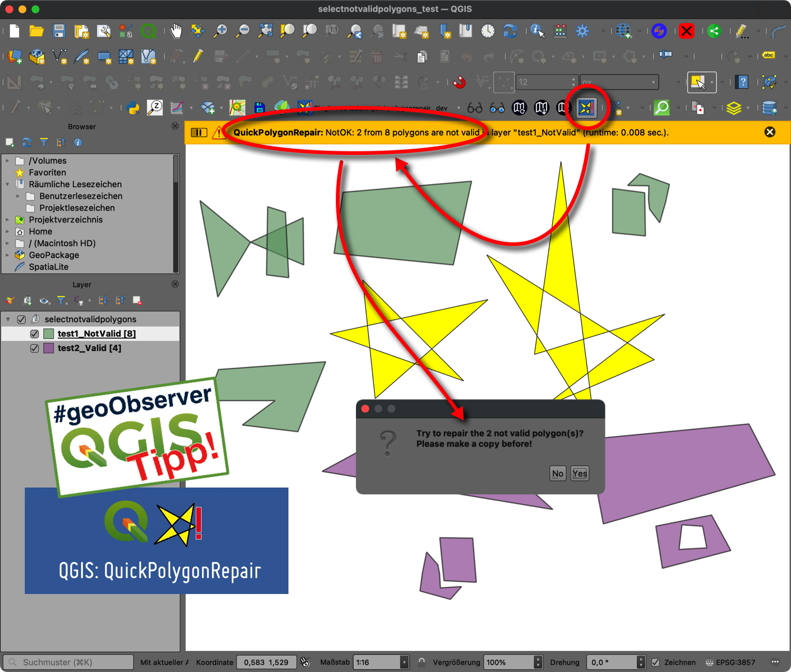
Task: Click the green magnifier search plugin icon
Action: (661, 108)
